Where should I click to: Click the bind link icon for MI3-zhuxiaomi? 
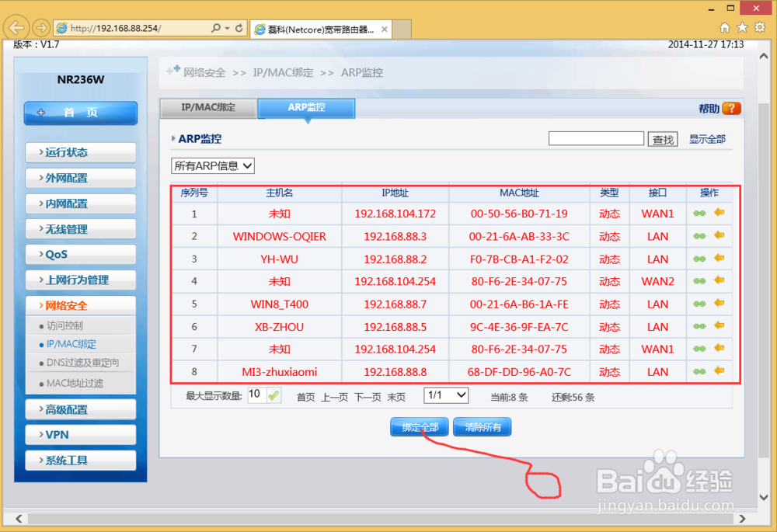[x=699, y=371]
